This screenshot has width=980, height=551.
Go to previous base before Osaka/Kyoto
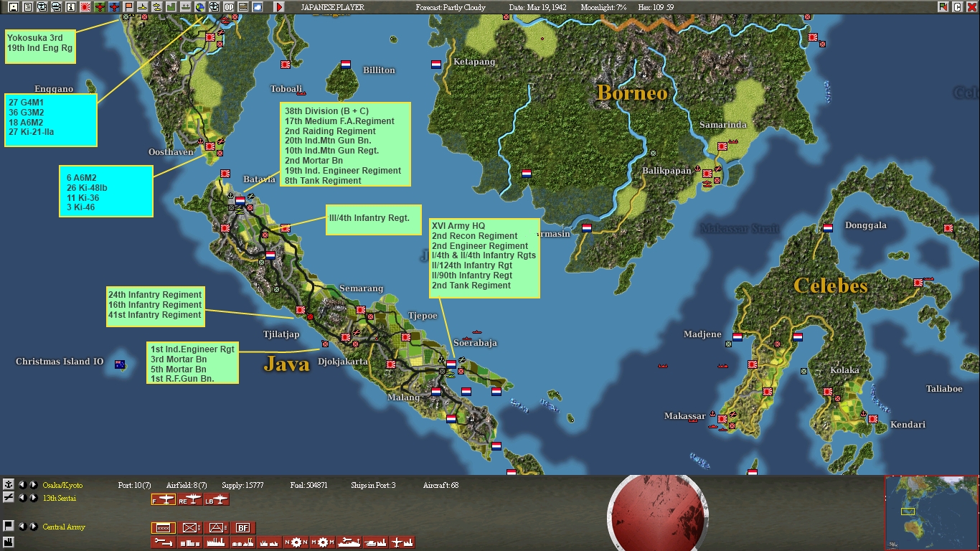22,485
